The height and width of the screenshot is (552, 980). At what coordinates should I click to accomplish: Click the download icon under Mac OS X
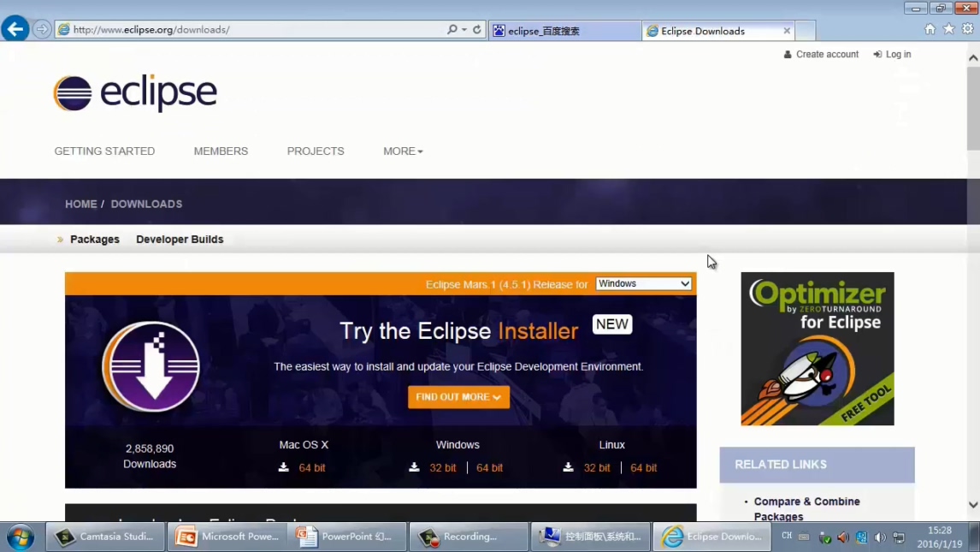(284, 467)
